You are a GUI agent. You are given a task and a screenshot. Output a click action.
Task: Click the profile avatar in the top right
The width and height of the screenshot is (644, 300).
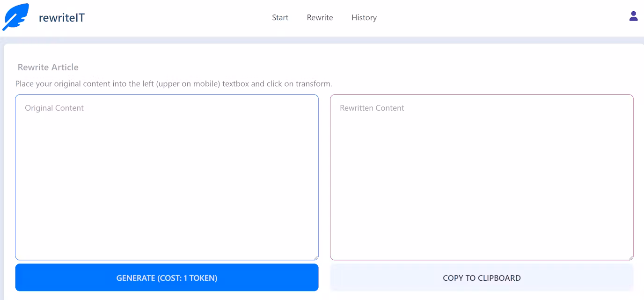click(x=633, y=15)
